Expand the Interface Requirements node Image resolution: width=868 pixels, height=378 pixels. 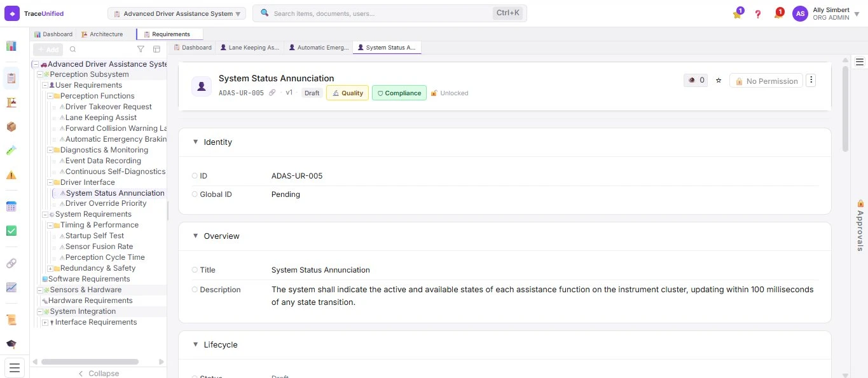[x=45, y=322]
